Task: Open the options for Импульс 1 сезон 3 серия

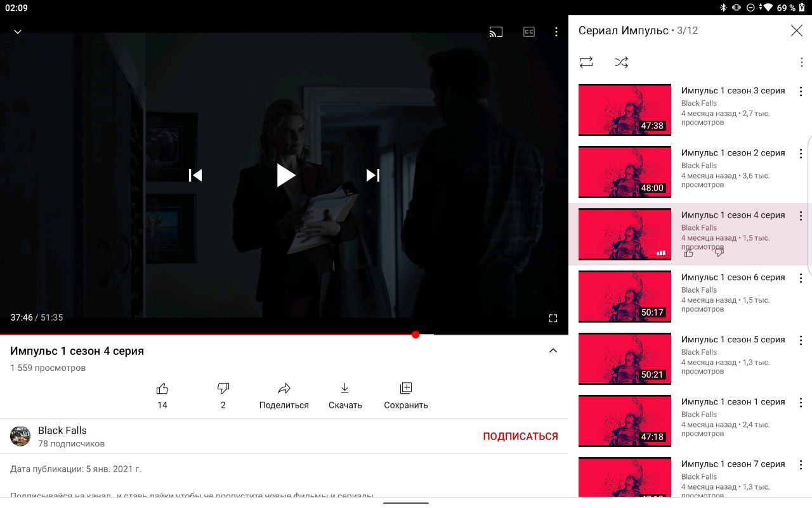Action: click(x=801, y=91)
